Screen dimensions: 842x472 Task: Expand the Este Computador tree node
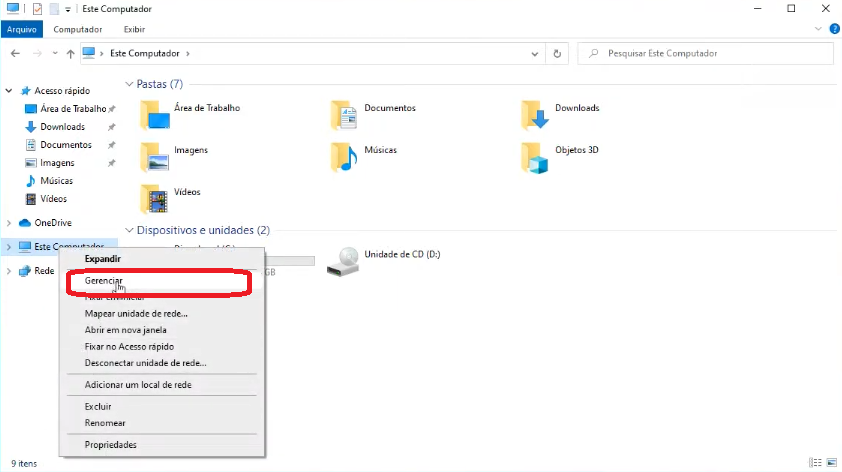(9, 247)
